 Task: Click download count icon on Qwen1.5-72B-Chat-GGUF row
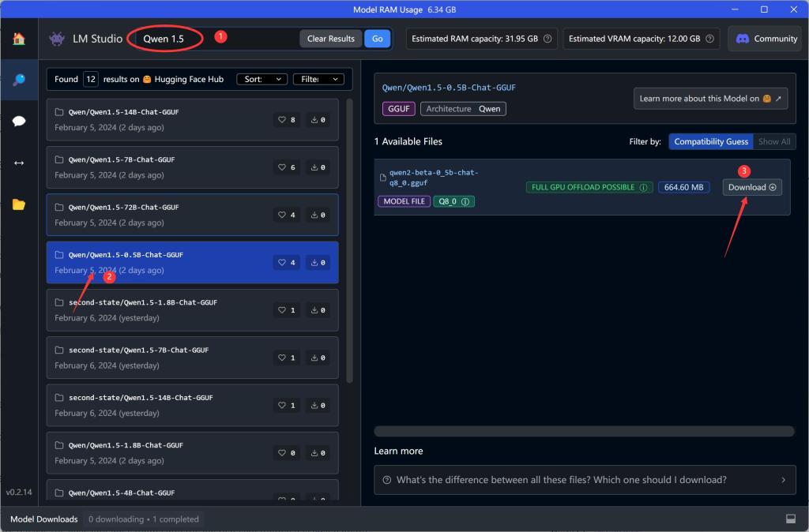pyautogui.click(x=314, y=215)
